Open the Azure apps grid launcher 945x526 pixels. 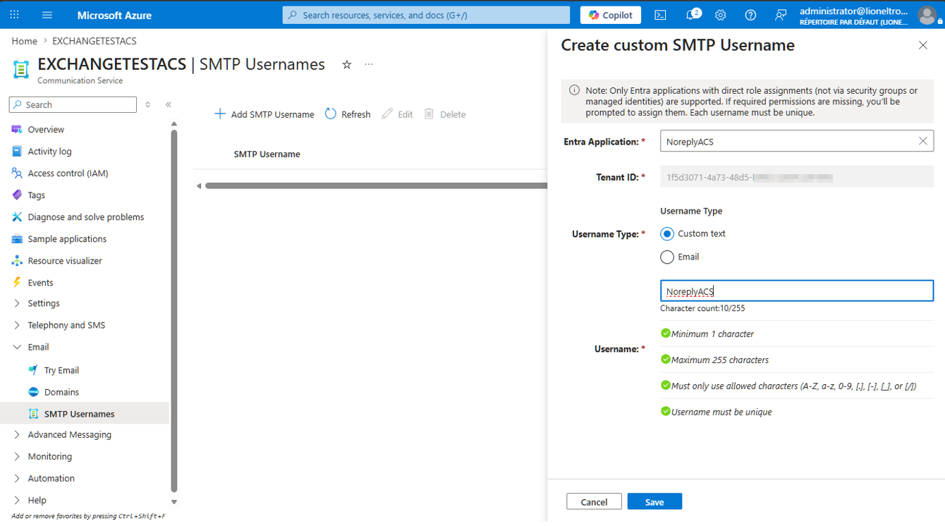14,14
